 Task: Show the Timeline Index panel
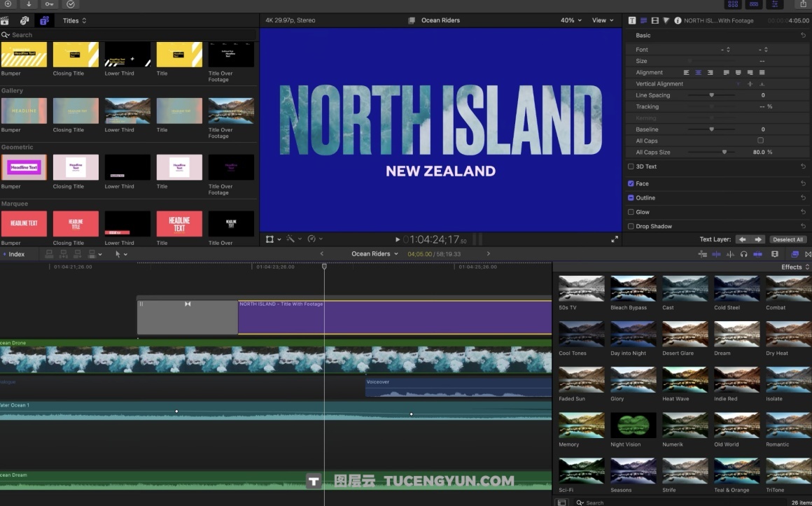pos(15,254)
